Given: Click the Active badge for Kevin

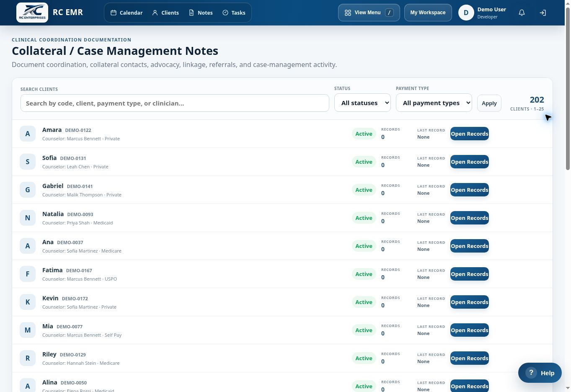Looking at the screenshot, I should pyautogui.click(x=364, y=302).
